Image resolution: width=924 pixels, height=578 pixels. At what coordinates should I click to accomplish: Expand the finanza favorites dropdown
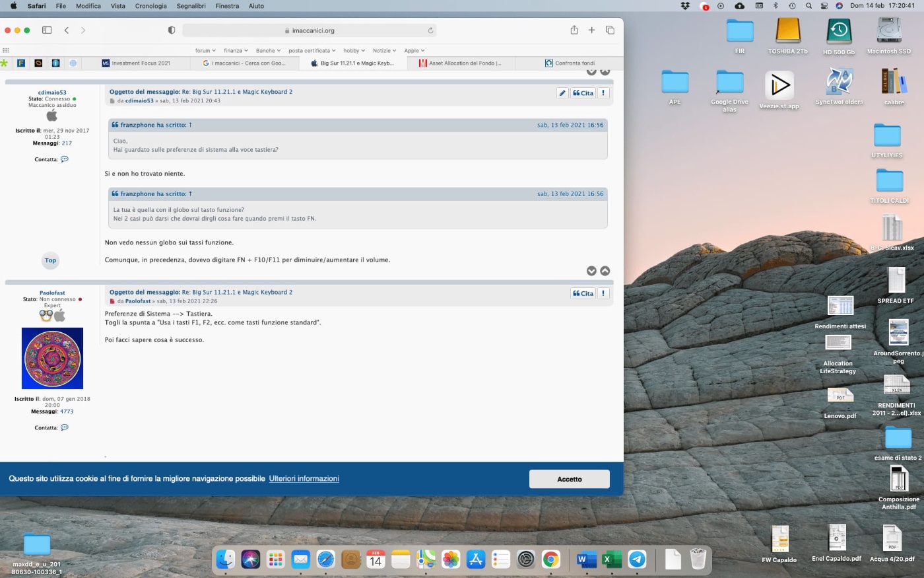click(236, 51)
